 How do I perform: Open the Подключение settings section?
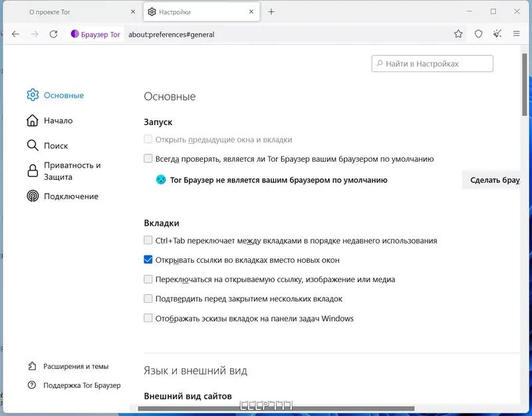point(71,196)
